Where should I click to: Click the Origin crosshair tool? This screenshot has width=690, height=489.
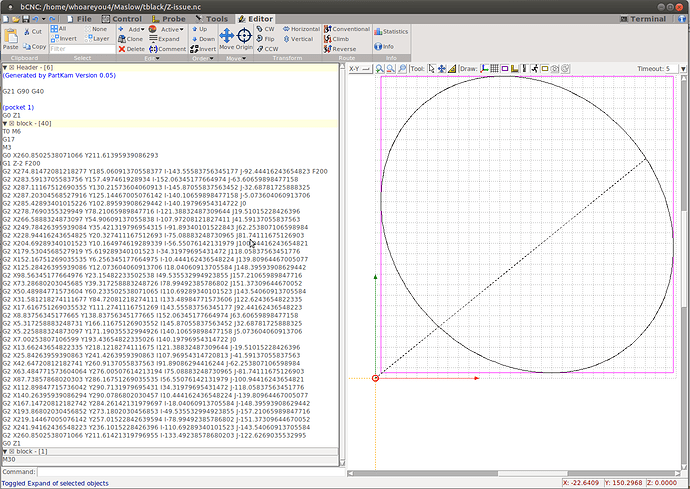click(x=244, y=39)
